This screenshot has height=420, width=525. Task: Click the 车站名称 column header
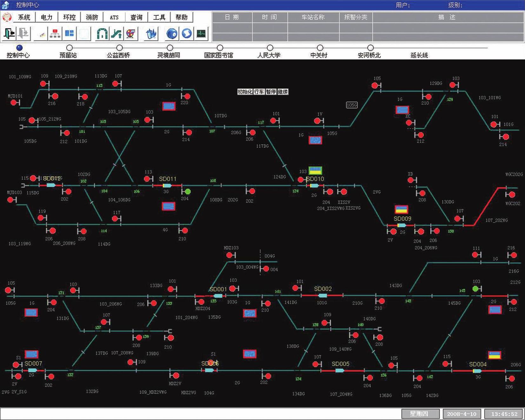coord(313,17)
